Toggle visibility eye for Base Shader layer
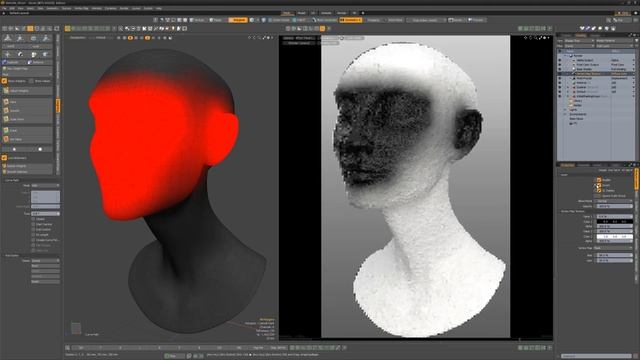The width and height of the screenshot is (640, 360). tap(560, 69)
